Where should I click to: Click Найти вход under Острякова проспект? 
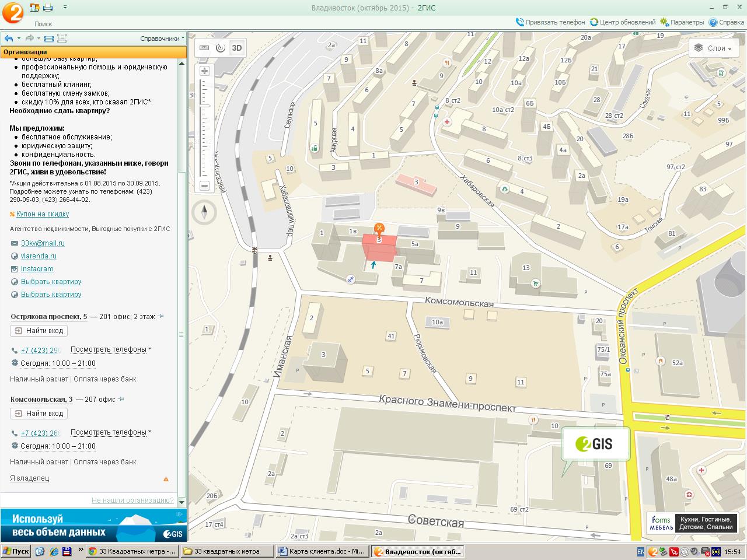[39, 331]
